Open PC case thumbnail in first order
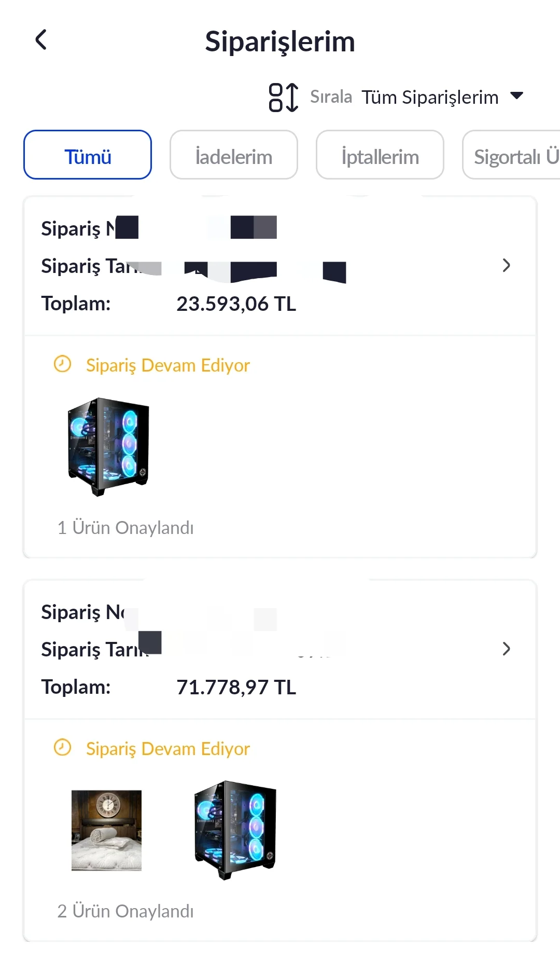 click(108, 447)
